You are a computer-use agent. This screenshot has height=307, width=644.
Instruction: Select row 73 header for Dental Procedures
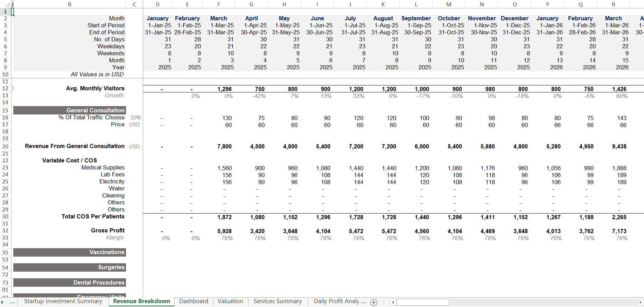pyautogui.click(x=5, y=282)
